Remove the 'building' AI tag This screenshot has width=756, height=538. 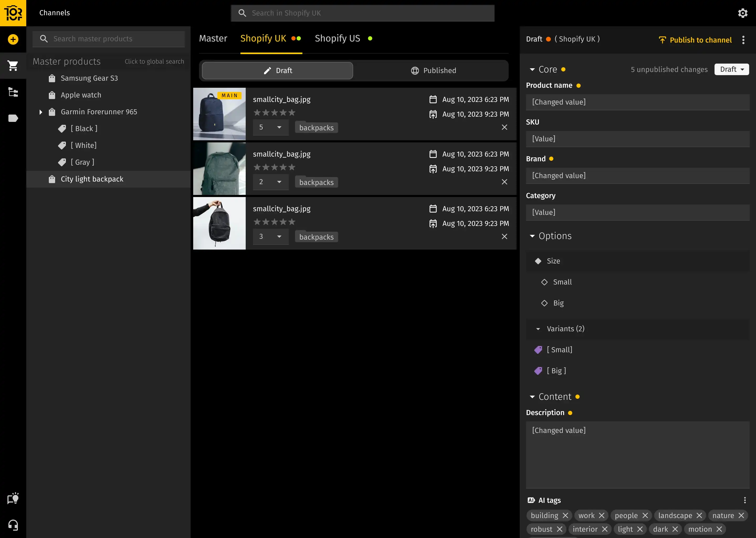tap(565, 515)
